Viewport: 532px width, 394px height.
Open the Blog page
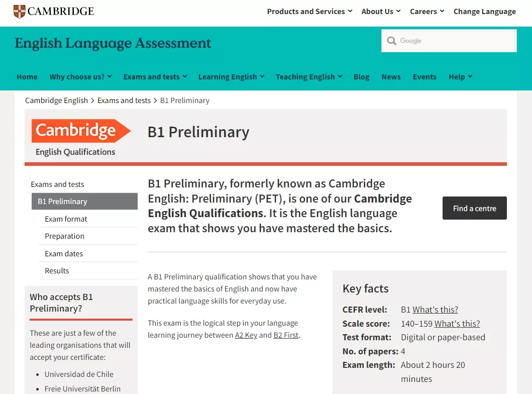[x=361, y=77]
